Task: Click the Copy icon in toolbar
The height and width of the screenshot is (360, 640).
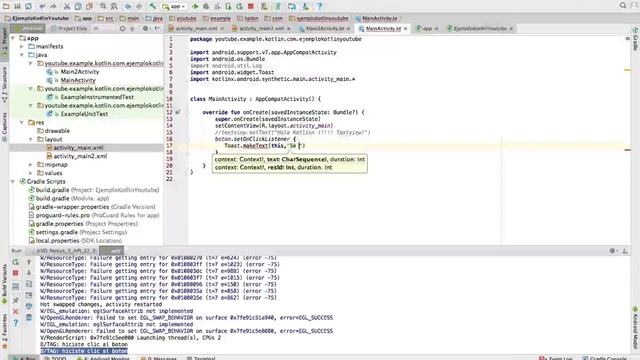Action: (78, 6)
